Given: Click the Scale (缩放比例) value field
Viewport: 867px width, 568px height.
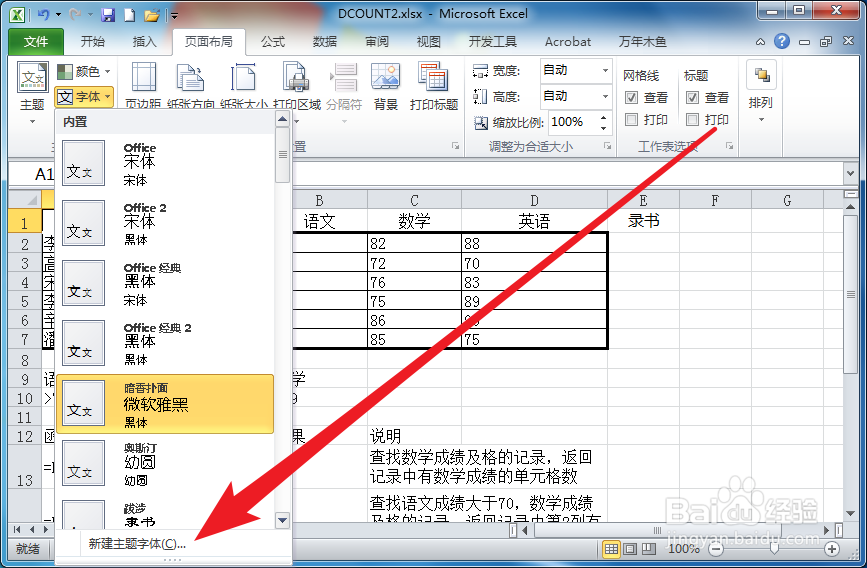Looking at the screenshot, I should coord(573,122).
